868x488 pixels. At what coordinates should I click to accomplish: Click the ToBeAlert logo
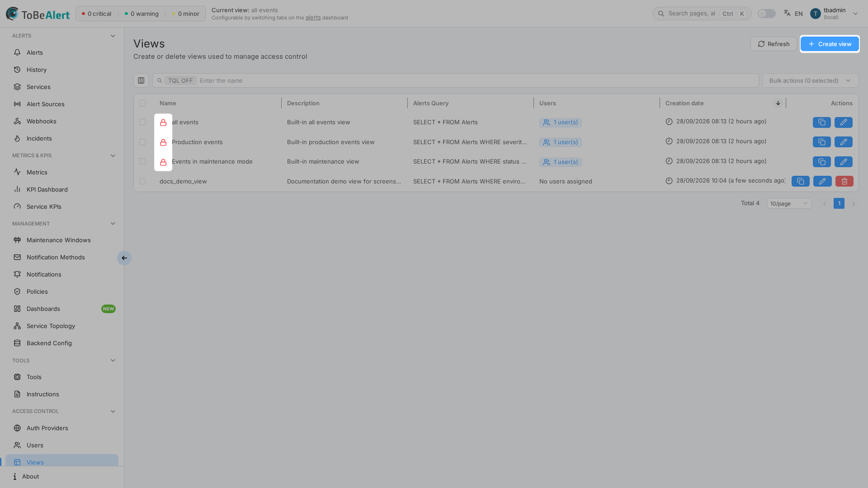coord(38,14)
